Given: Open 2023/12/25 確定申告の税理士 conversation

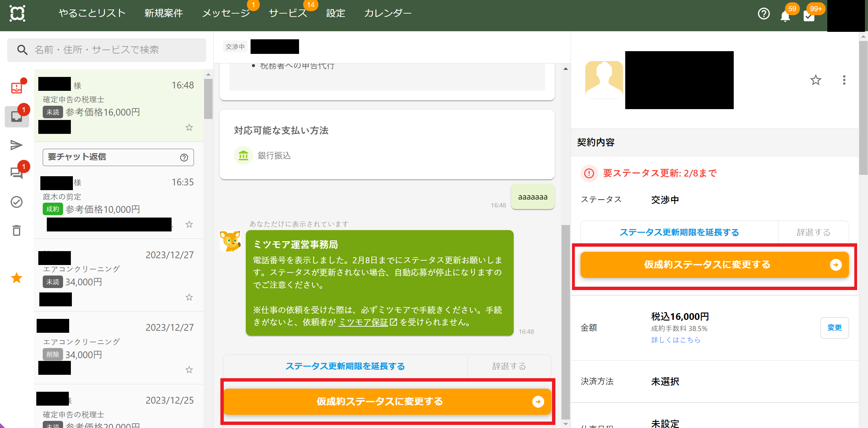Looking at the screenshot, I should pyautogui.click(x=119, y=407).
